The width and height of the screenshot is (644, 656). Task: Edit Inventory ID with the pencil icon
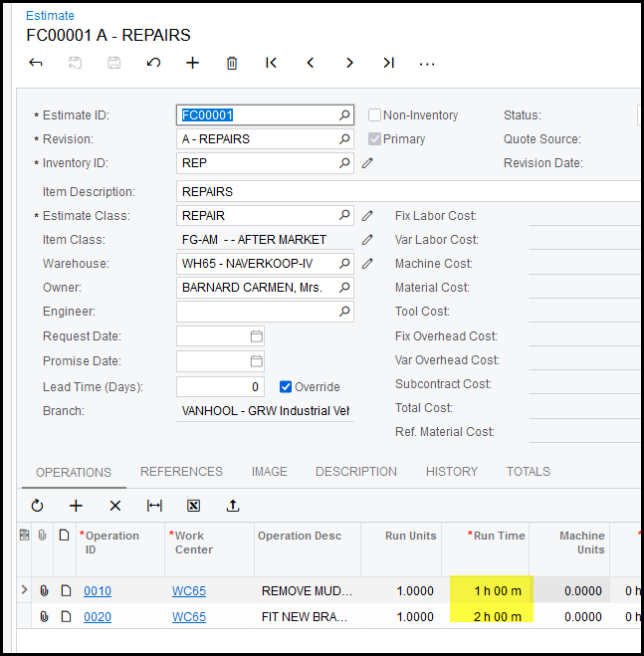point(367,163)
